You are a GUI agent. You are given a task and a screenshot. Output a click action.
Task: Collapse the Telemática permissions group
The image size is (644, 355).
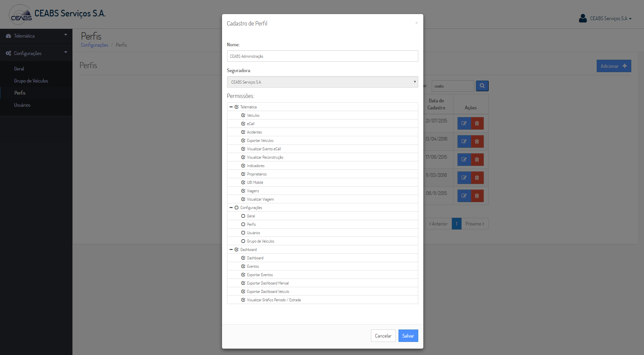(231, 107)
